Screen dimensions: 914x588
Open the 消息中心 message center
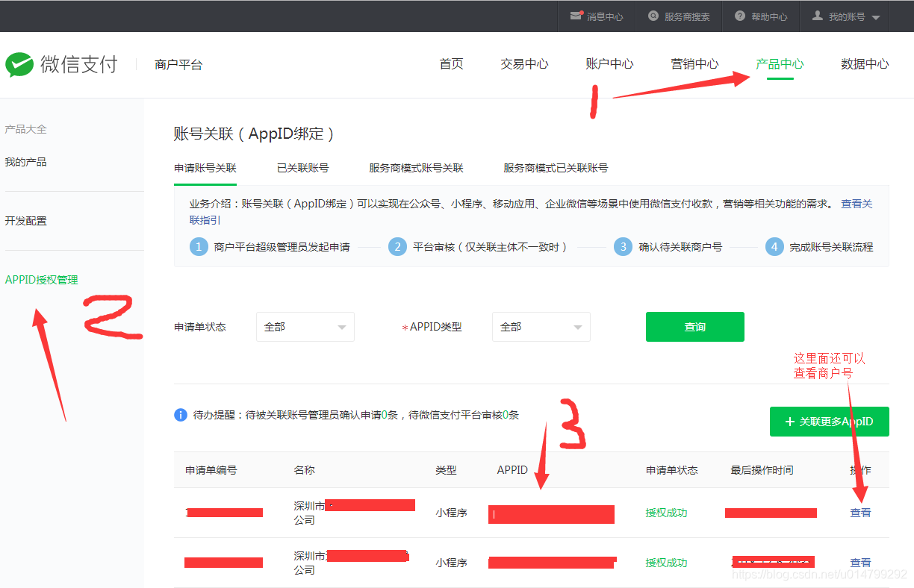pyautogui.click(x=597, y=16)
